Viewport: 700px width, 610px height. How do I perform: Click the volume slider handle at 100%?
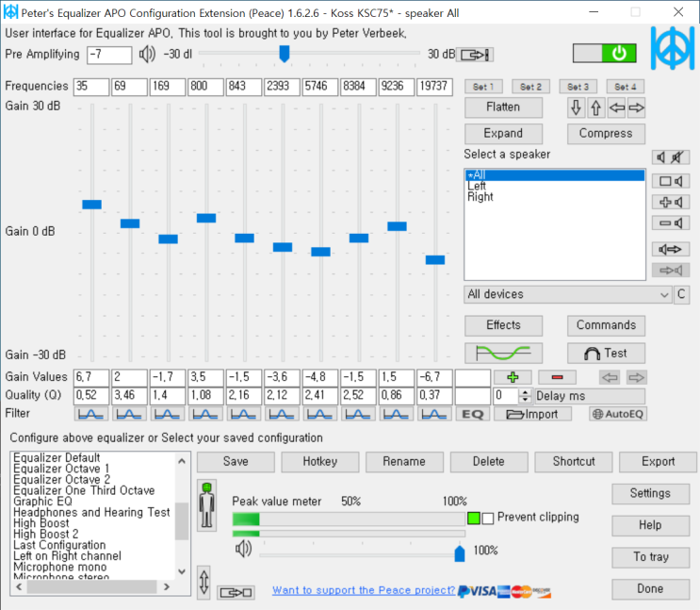coord(460,553)
